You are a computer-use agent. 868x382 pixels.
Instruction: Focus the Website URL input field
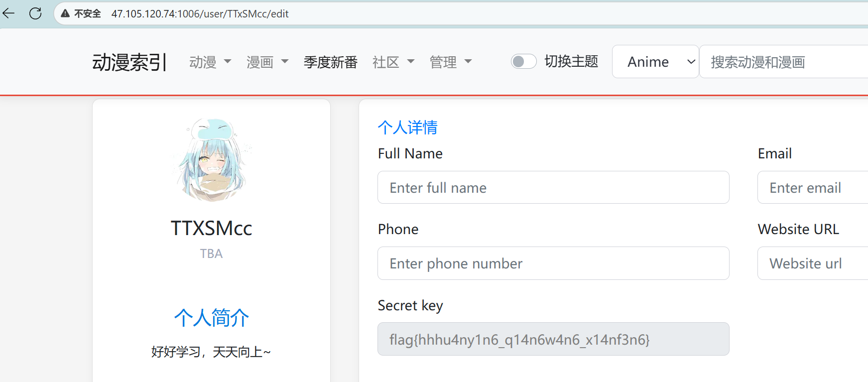813,263
